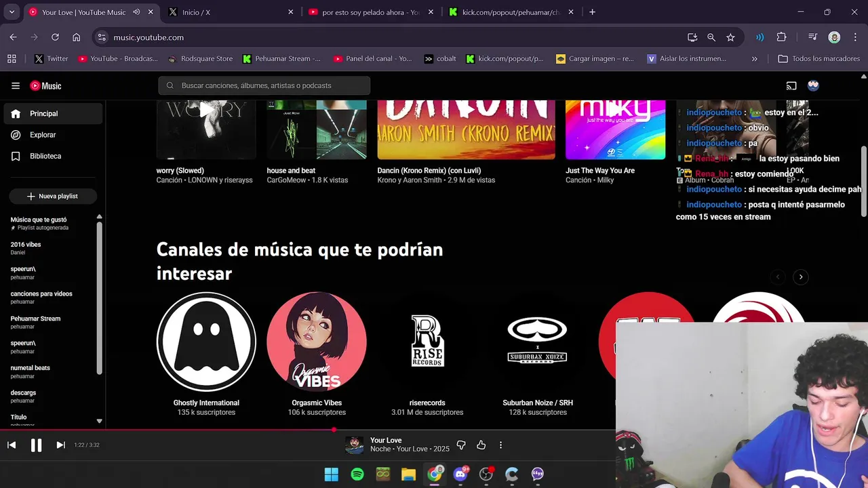The image size is (868, 488).
Task: Reload the current page
Action: (x=55, y=37)
